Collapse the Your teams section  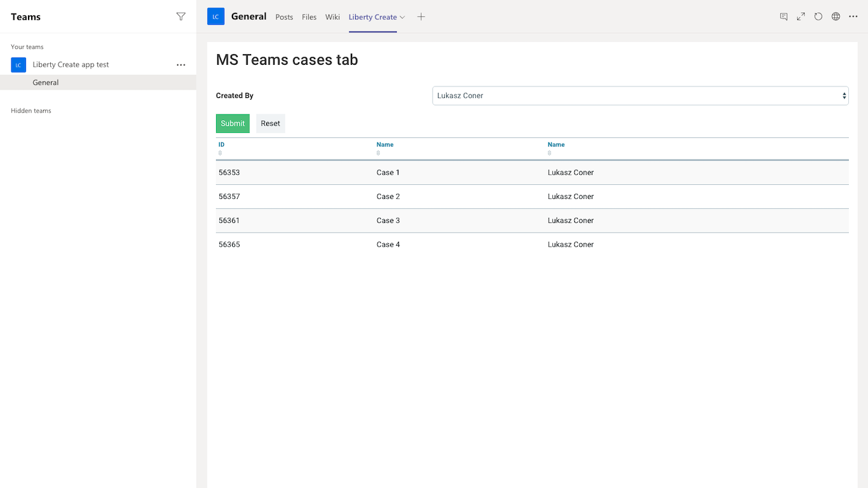27,47
